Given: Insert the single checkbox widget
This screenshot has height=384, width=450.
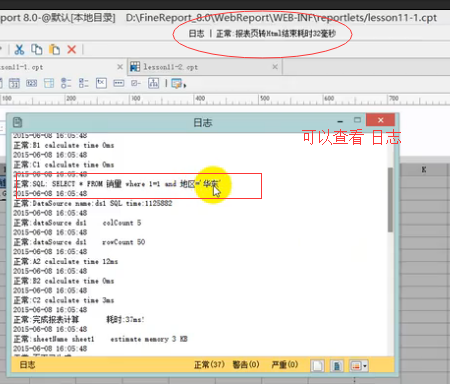Looking at the screenshot, I should tap(136, 83).
